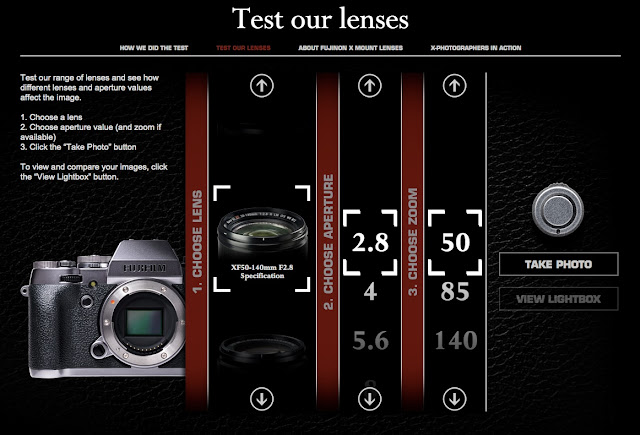Select zoom value 85
This screenshot has width=640, height=435.
tap(455, 291)
